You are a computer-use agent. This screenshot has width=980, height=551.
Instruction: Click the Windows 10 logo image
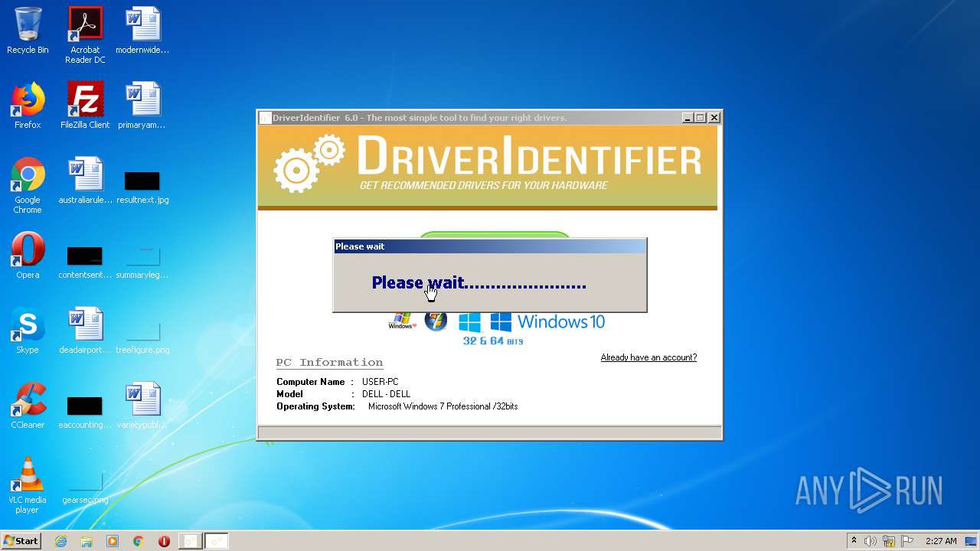click(x=547, y=321)
